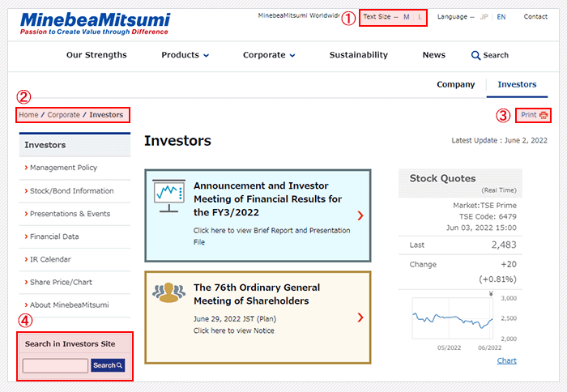Click the printer icon next to Print
The width and height of the screenshot is (567, 392).
(544, 115)
